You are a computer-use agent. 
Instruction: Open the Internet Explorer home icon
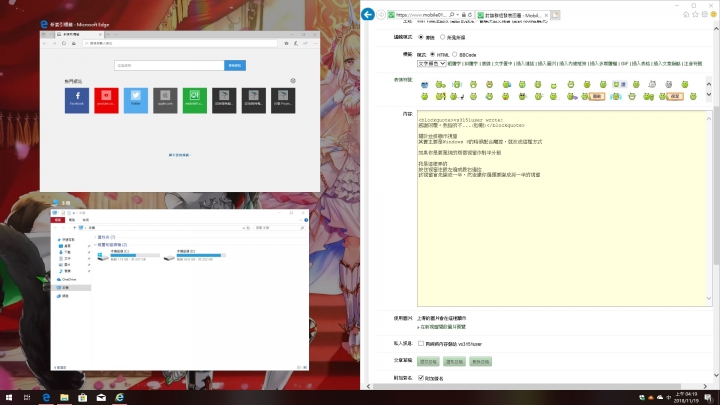point(686,15)
